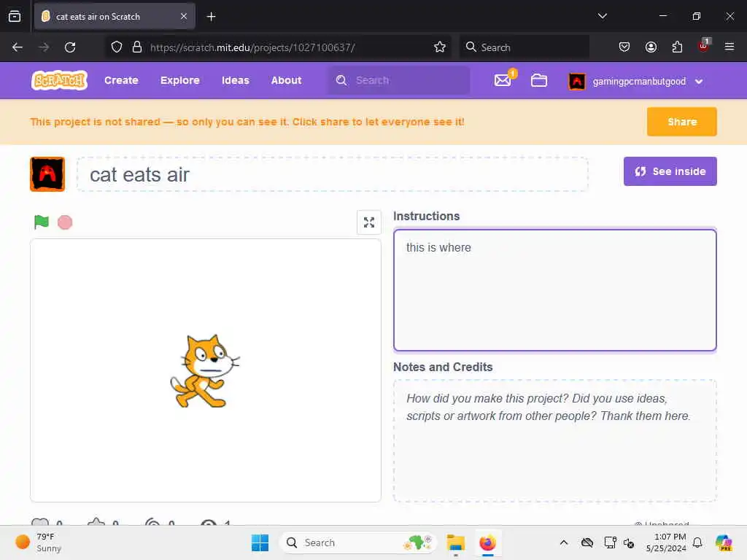This screenshot has height=560, width=747.
Task: Open weather widget showing 79°F Sunny
Action: (38, 542)
